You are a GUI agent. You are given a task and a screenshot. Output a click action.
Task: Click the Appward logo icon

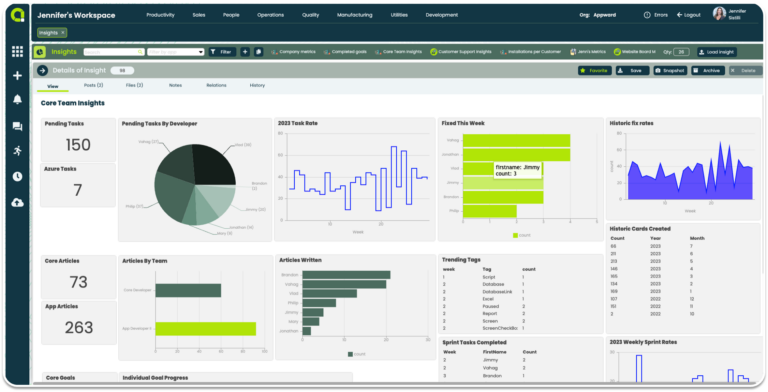(x=18, y=15)
